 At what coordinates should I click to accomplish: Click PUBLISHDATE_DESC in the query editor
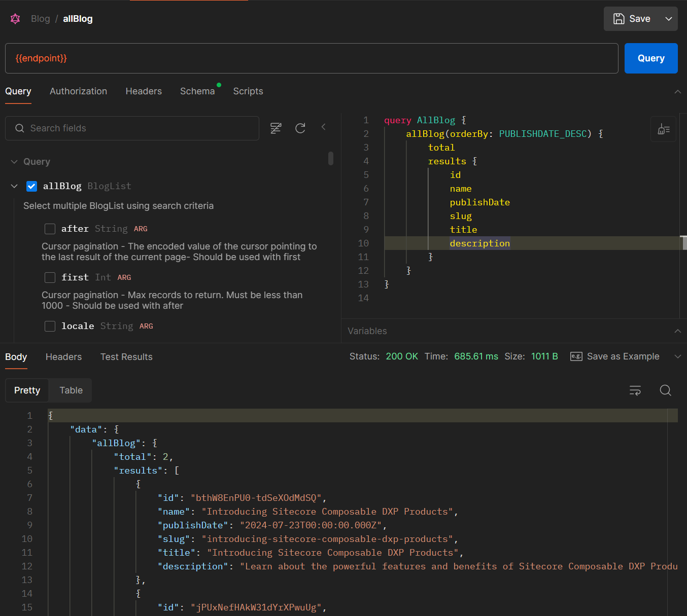[543, 134]
